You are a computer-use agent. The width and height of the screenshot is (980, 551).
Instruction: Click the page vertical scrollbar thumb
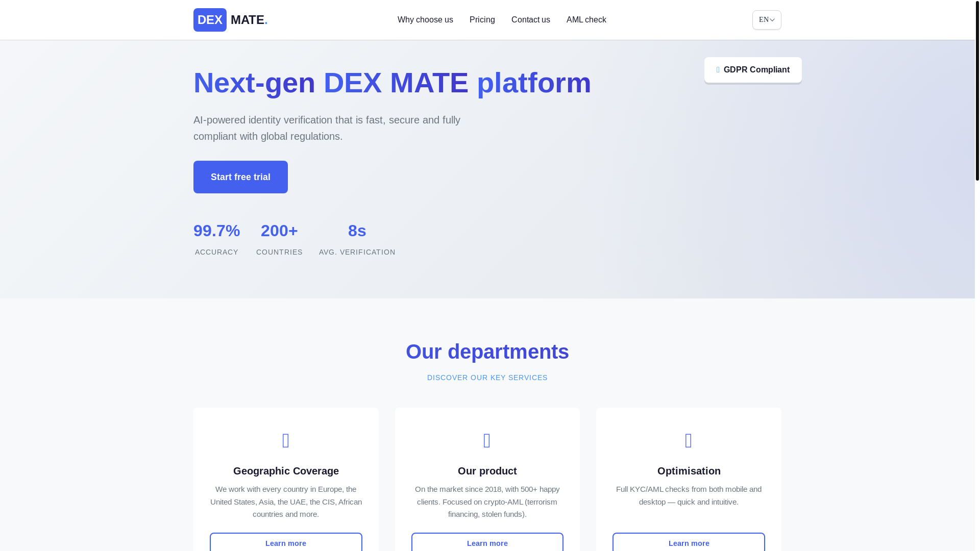pyautogui.click(x=977, y=90)
